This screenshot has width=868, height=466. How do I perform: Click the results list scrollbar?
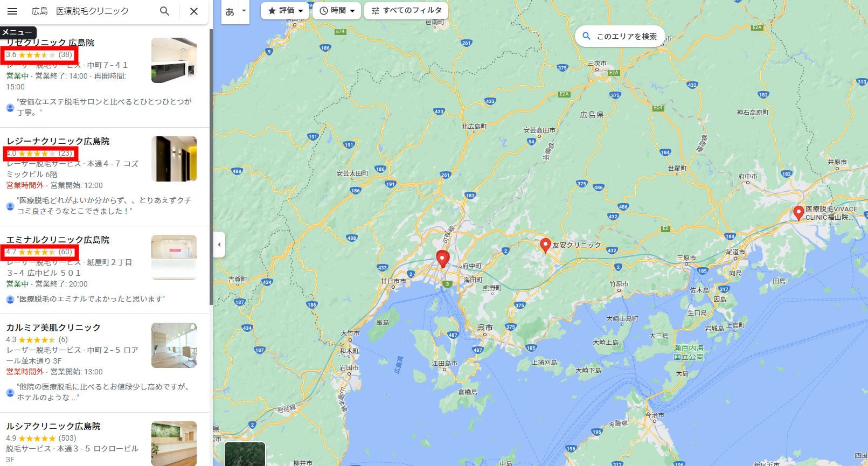pos(211,162)
